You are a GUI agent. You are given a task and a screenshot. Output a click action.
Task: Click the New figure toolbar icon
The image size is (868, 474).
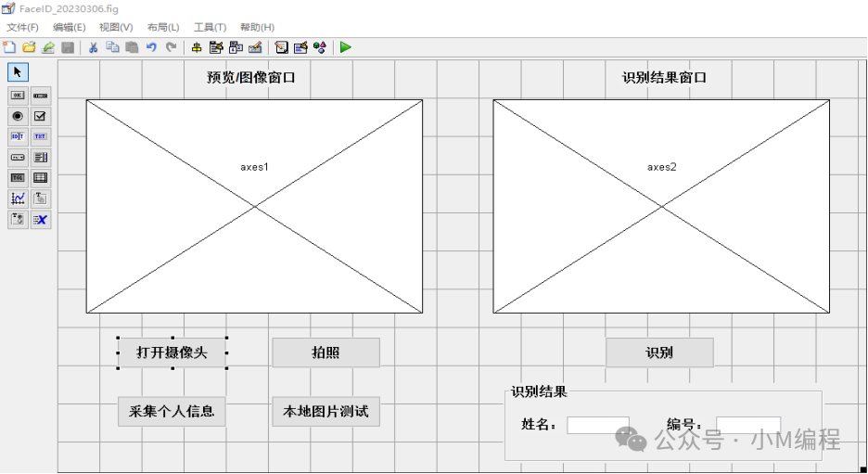click(x=9, y=47)
